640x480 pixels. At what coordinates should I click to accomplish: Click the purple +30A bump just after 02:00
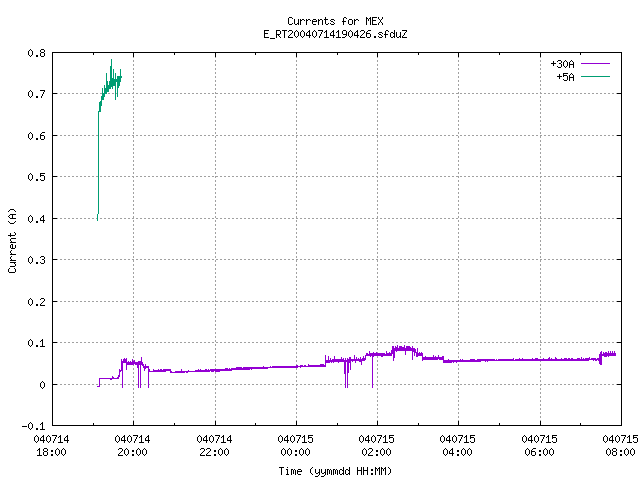[x=404, y=349]
